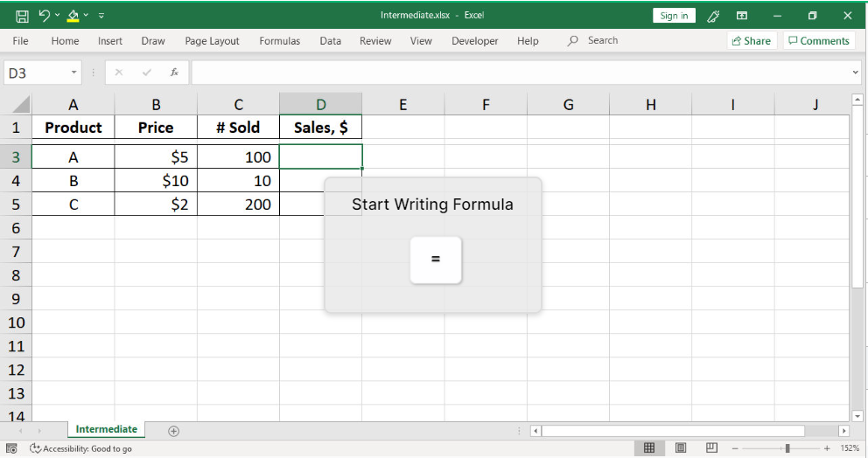Click the zoom out minus button
This screenshot has width=868, height=458.
[735, 448]
